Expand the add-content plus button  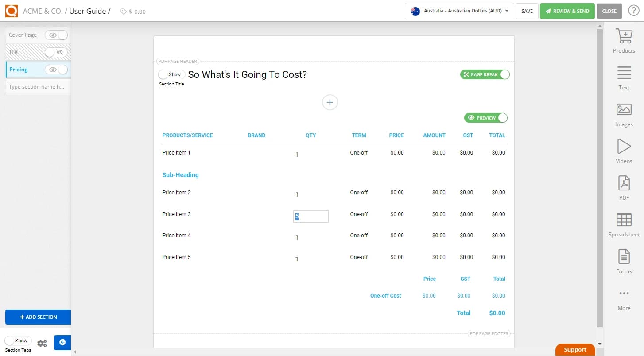pos(330,102)
